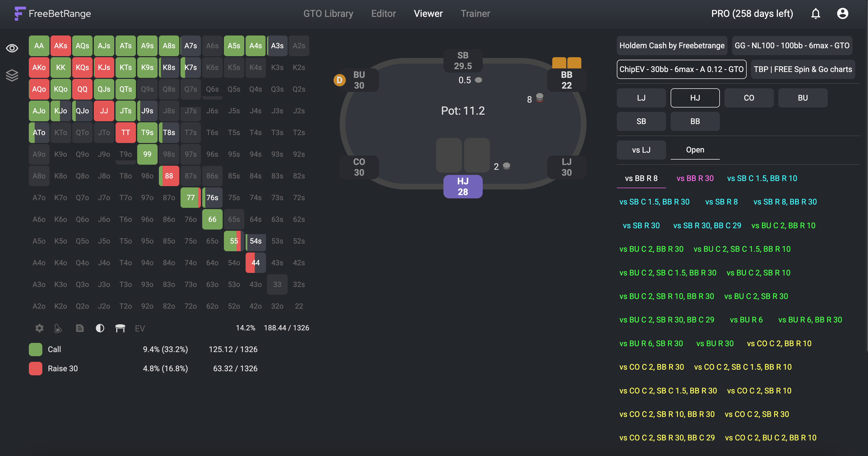Switch to the Trainer tab

475,14
